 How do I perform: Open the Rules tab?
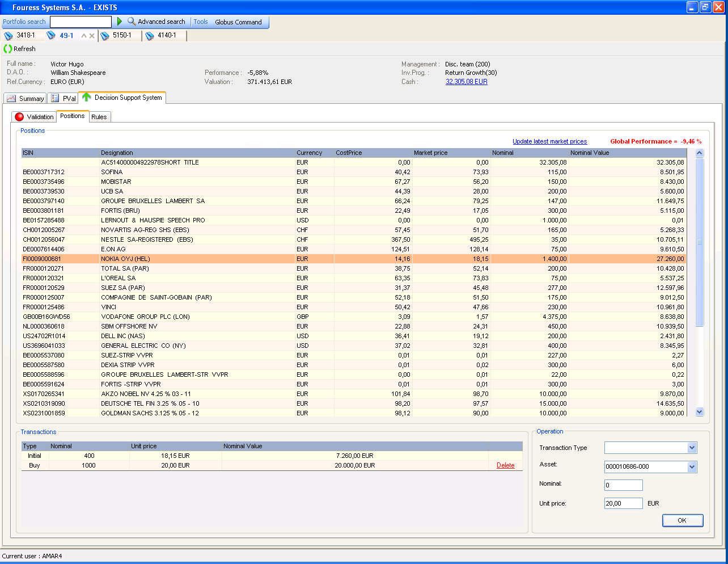[99, 117]
